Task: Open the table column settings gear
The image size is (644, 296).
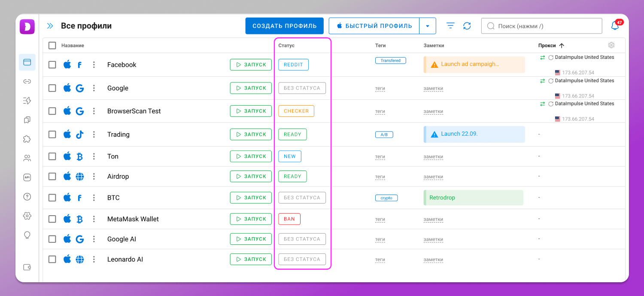Action: point(611,45)
